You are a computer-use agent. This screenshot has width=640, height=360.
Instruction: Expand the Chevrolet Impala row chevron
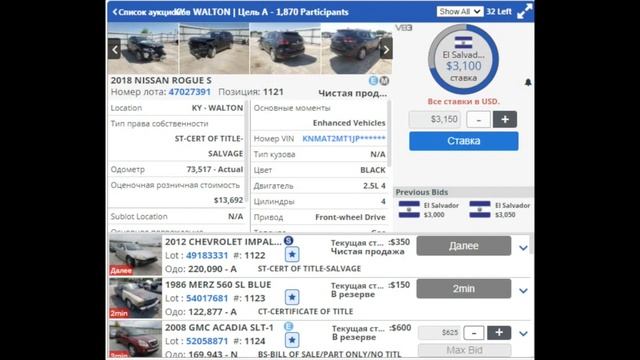click(523, 248)
